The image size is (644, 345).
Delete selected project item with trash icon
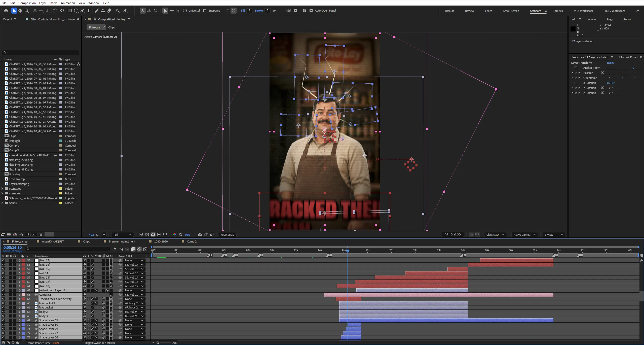pos(41,234)
